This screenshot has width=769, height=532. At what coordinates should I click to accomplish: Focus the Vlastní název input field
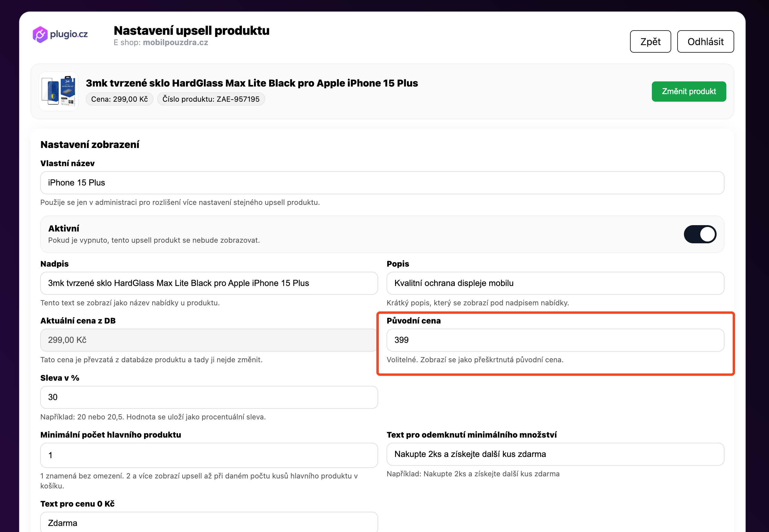coord(382,183)
